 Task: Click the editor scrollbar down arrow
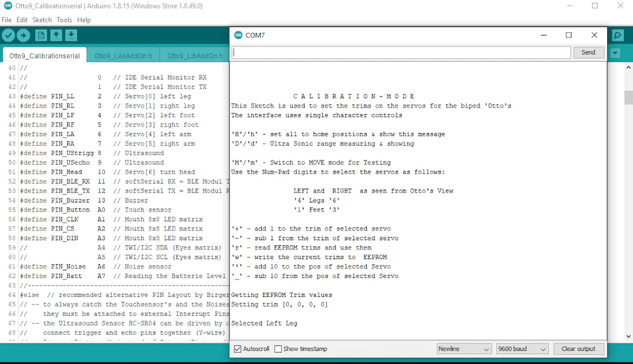click(x=628, y=336)
